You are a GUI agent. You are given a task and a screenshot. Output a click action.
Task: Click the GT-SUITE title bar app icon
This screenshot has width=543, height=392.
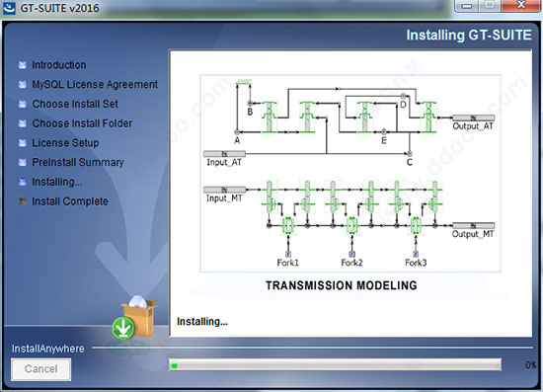click(9, 8)
